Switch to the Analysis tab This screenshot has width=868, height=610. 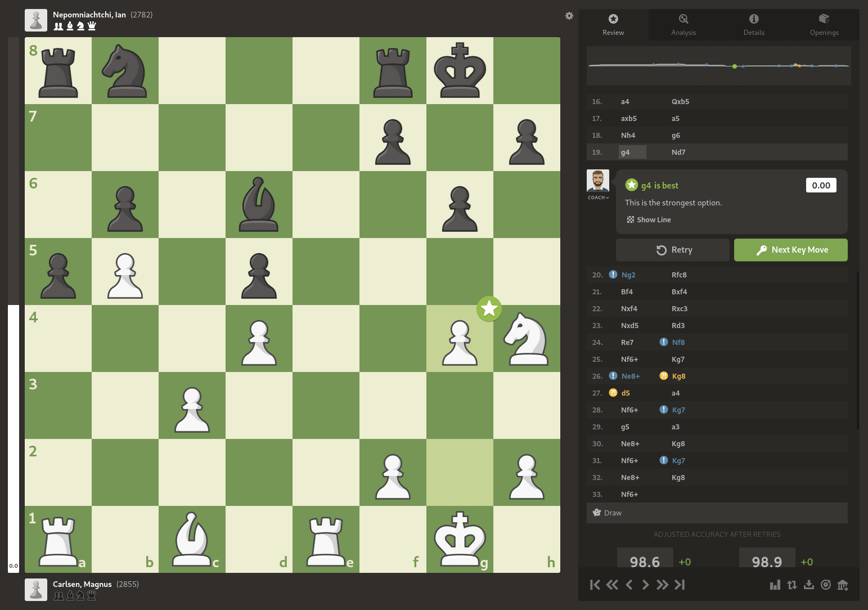683,25
